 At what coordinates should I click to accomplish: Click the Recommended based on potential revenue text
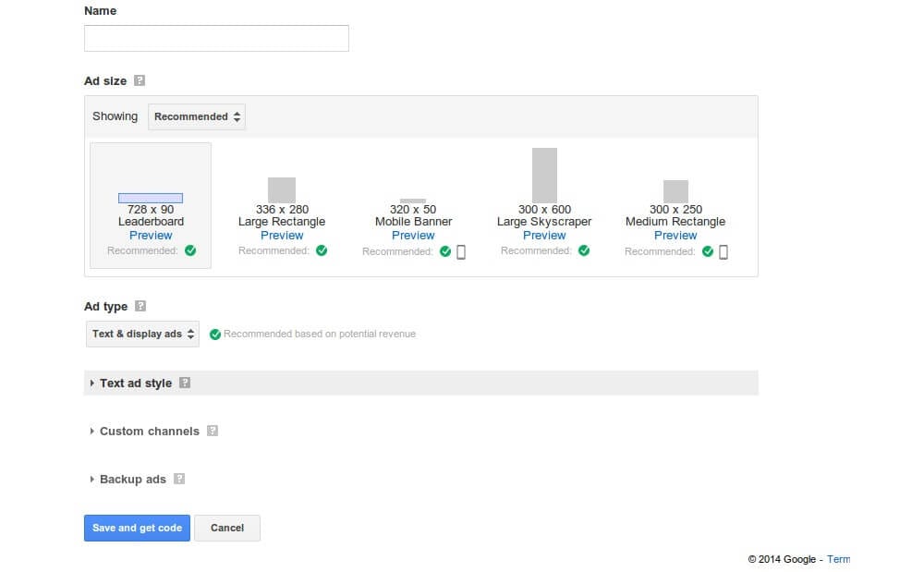320,334
